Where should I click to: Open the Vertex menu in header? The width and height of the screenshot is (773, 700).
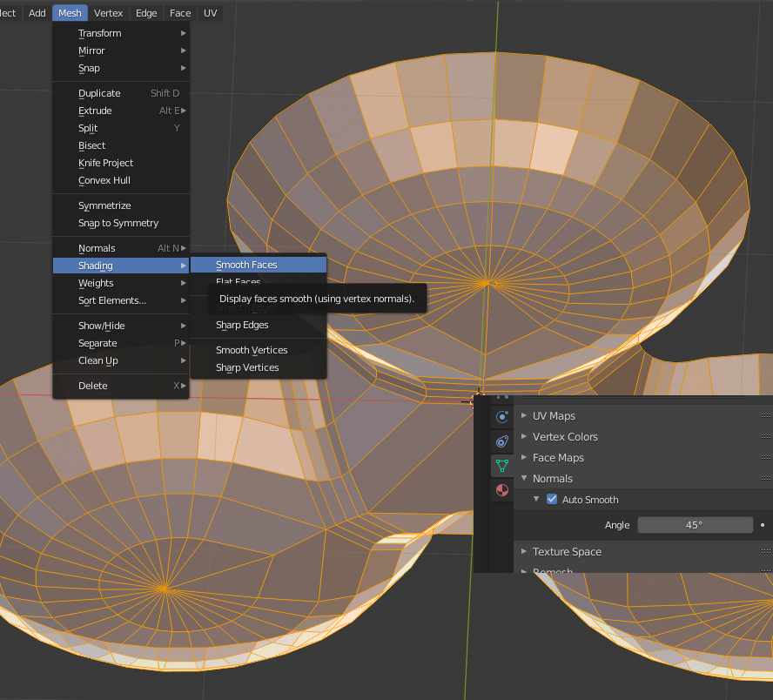point(109,13)
